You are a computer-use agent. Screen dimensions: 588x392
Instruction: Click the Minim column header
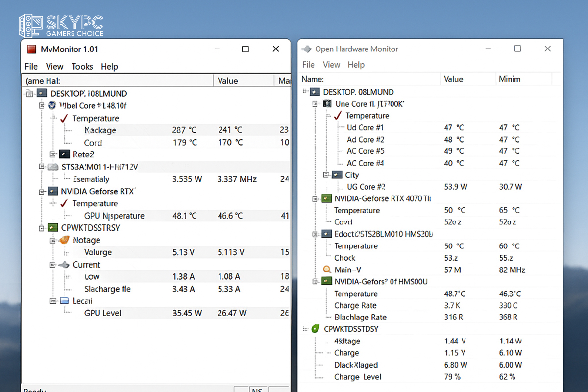pyautogui.click(x=524, y=79)
